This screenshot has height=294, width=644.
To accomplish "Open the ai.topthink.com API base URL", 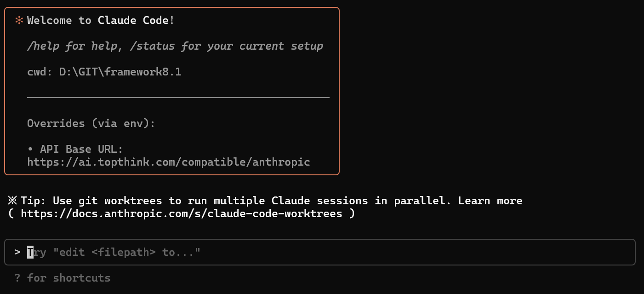I will (x=168, y=162).
